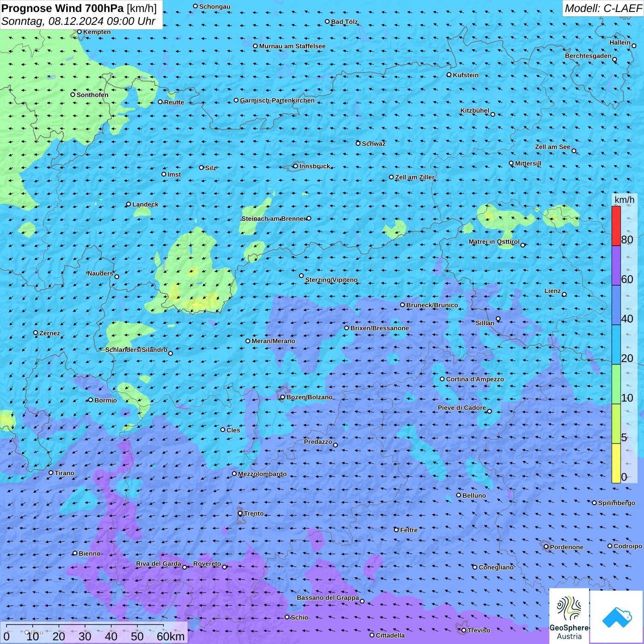
Task: Click the 'Garmisch-Partenkirchen' label
Action: pyautogui.click(x=277, y=100)
